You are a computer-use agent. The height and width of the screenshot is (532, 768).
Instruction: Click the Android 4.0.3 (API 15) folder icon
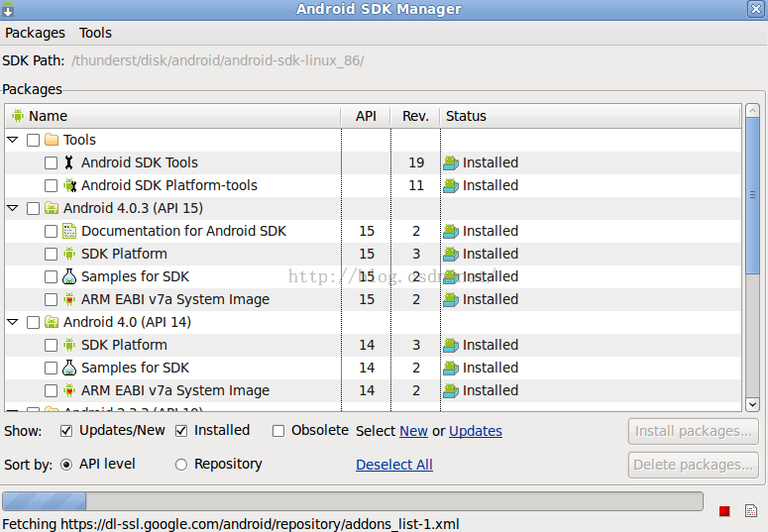pyautogui.click(x=52, y=208)
